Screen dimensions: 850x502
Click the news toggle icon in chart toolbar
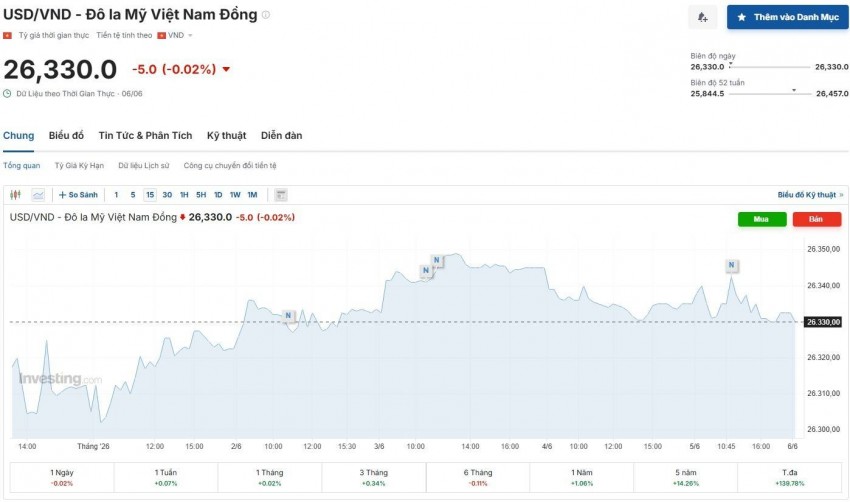[281, 195]
